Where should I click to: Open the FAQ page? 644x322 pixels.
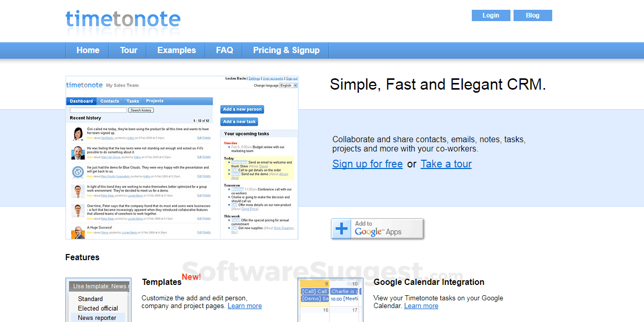click(x=224, y=50)
